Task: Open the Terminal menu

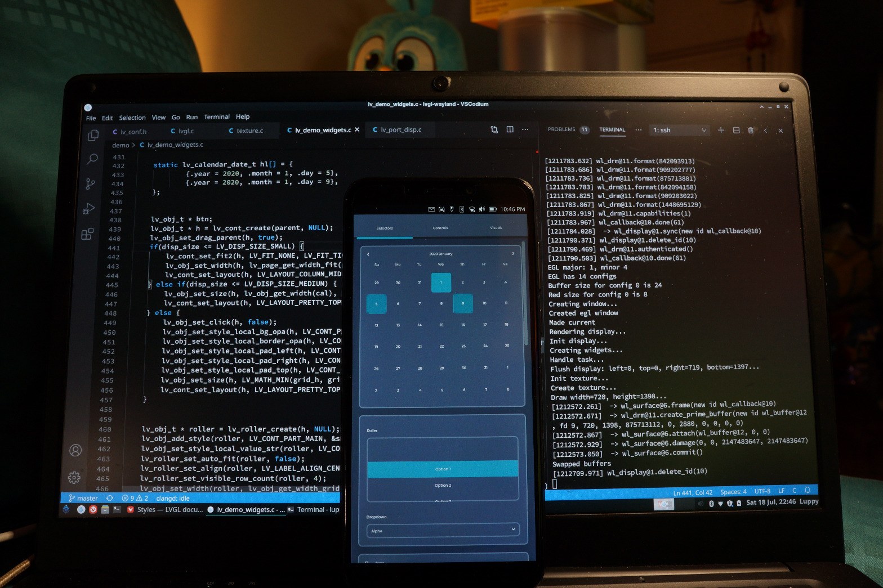Action: click(x=216, y=117)
